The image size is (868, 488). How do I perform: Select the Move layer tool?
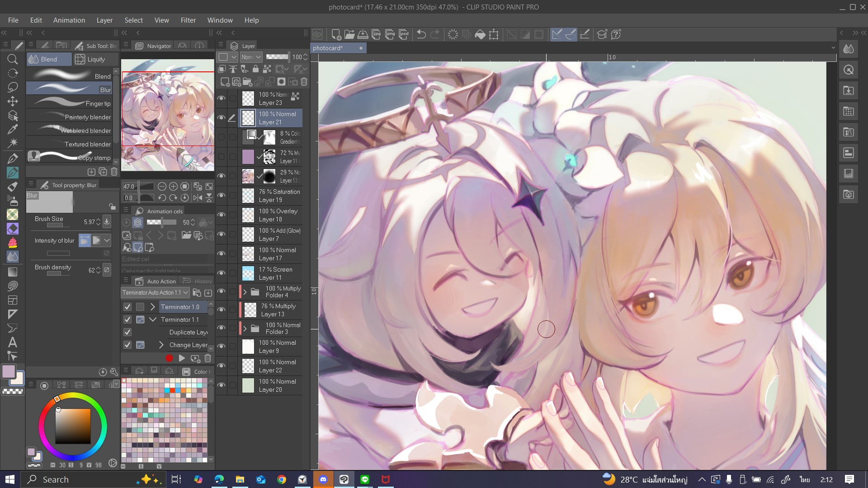13,101
